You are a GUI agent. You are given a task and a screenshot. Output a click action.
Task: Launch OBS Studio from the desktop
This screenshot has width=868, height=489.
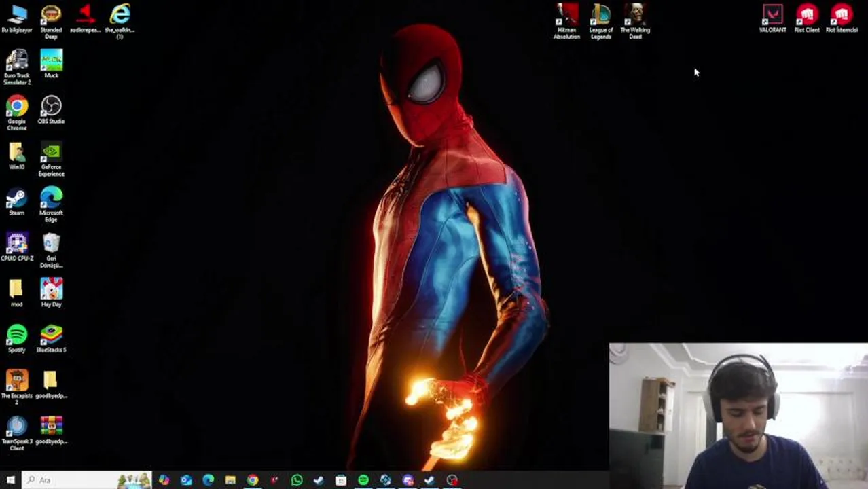point(51,110)
